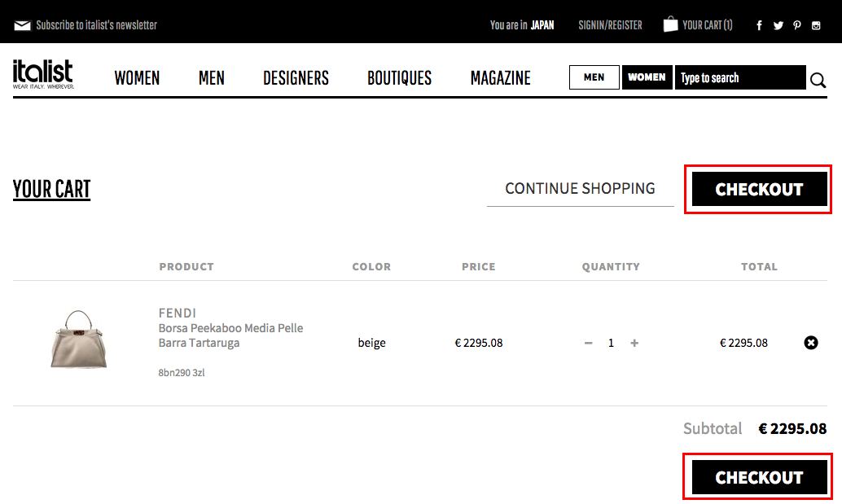Focus the Type to search field
The height and width of the screenshot is (504, 842).
[740, 77]
